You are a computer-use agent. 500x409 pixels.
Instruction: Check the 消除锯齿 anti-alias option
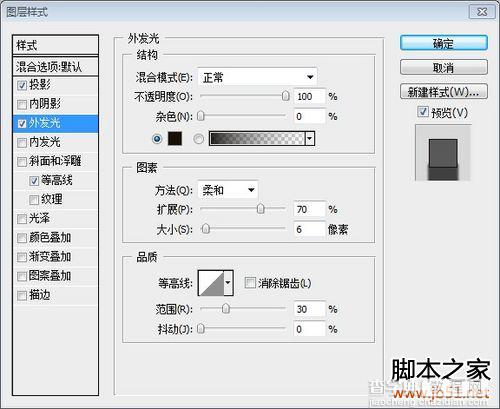coord(250,283)
